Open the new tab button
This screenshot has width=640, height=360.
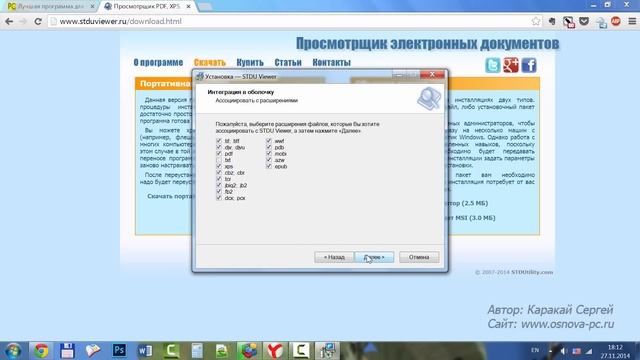204,7
